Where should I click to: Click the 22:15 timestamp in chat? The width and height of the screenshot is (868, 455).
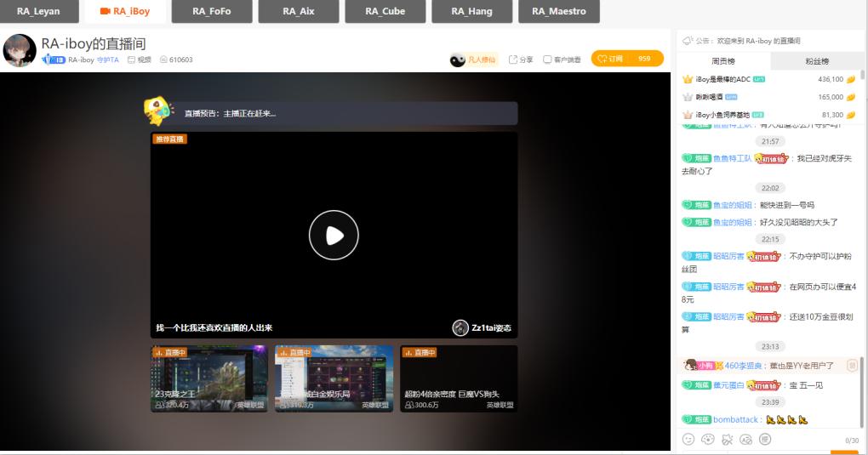[770, 239]
